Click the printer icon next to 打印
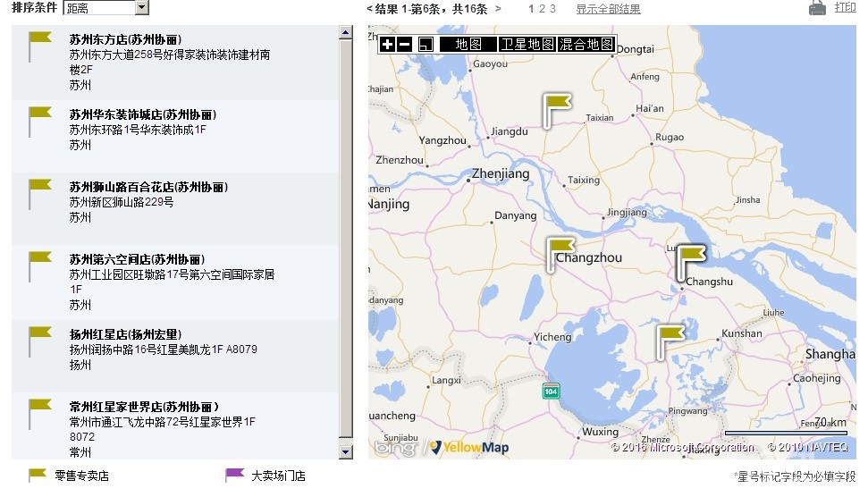This screenshot has width=868, height=497. pos(817,8)
